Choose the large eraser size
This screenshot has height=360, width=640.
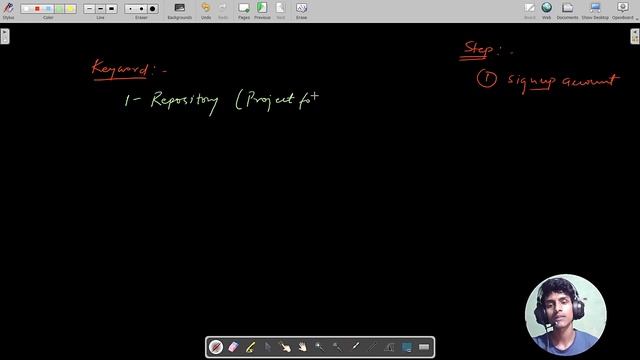[x=153, y=9]
